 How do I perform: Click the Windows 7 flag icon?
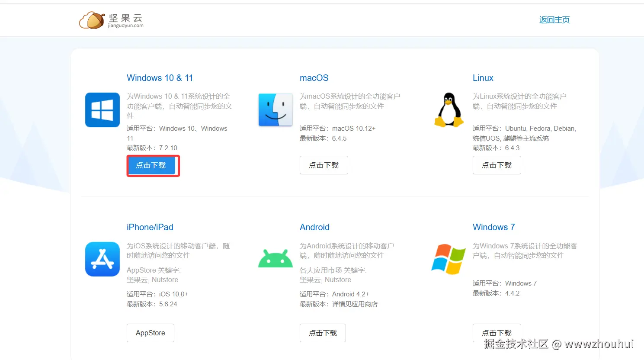pos(449,259)
